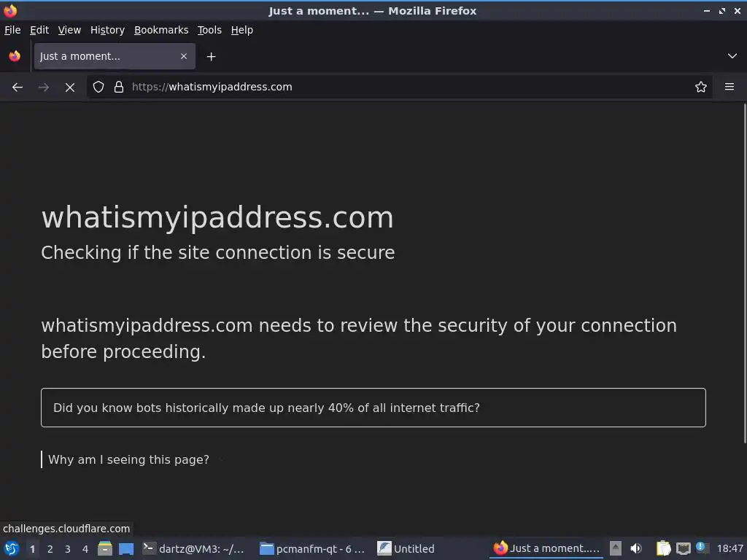747x560 pixels.
Task: Open update notifier tray icon
Action: pyautogui.click(x=702, y=548)
